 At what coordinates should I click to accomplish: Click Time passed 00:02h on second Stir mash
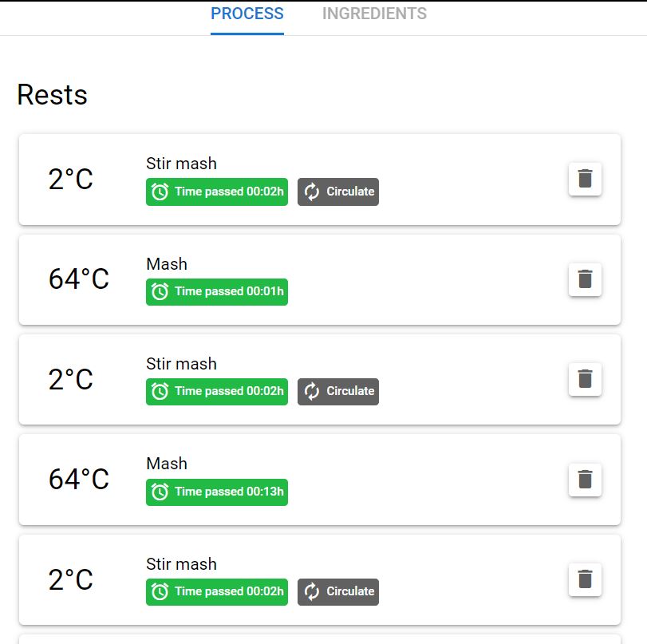217,391
